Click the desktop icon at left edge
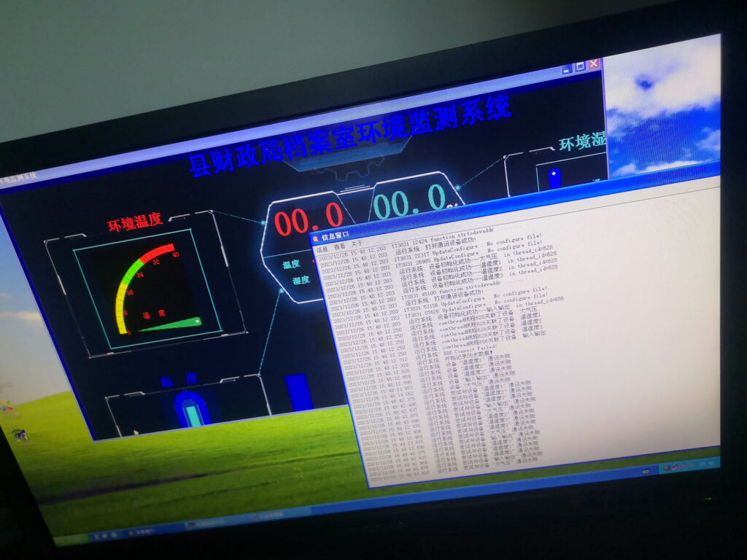 (20, 435)
